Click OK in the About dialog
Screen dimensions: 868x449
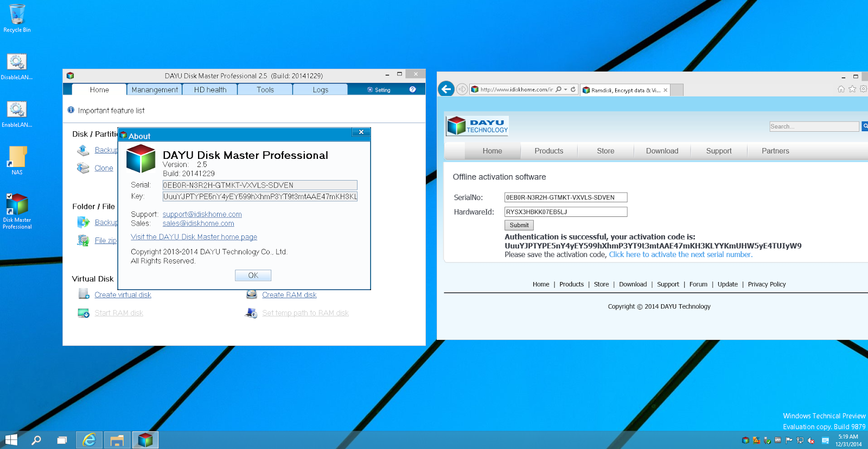(x=253, y=275)
